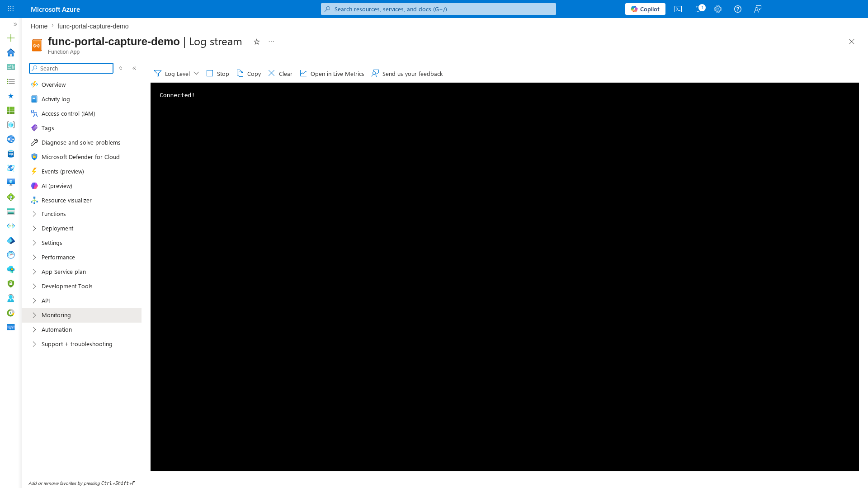Open Diagnose and solve problems
The height and width of the screenshot is (488, 868).
[81, 142]
